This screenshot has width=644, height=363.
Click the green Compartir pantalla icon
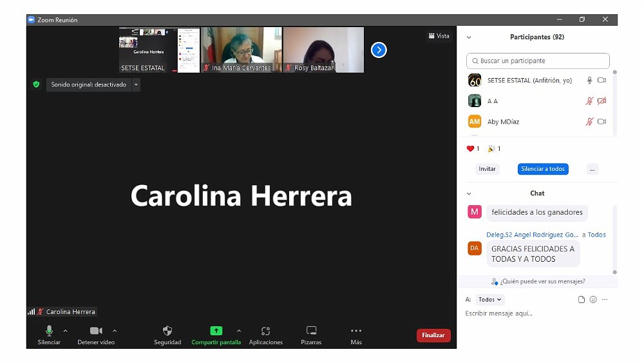click(216, 331)
